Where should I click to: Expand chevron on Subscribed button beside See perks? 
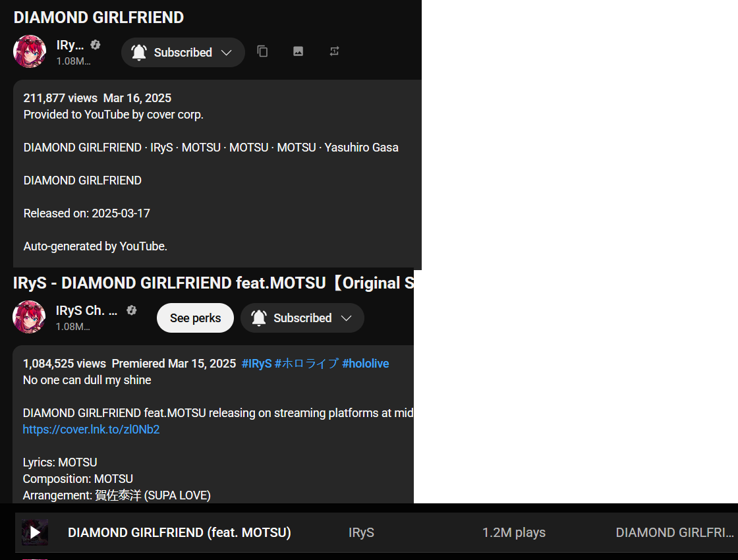click(x=347, y=318)
